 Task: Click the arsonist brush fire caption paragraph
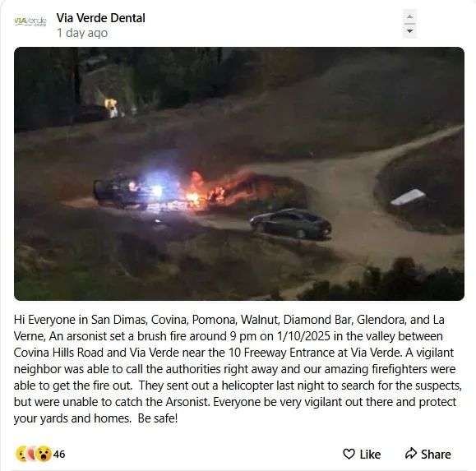[x=238, y=369]
